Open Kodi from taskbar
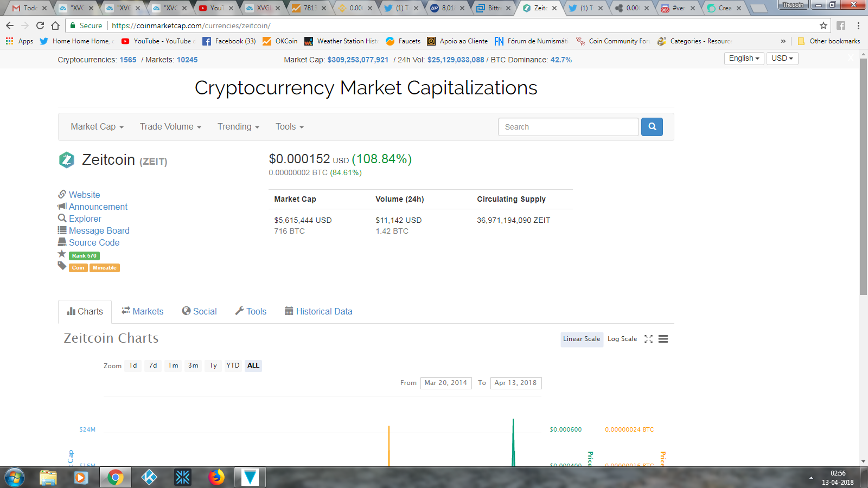Image resolution: width=868 pixels, height=488 pixels. (x=149, y=477)
